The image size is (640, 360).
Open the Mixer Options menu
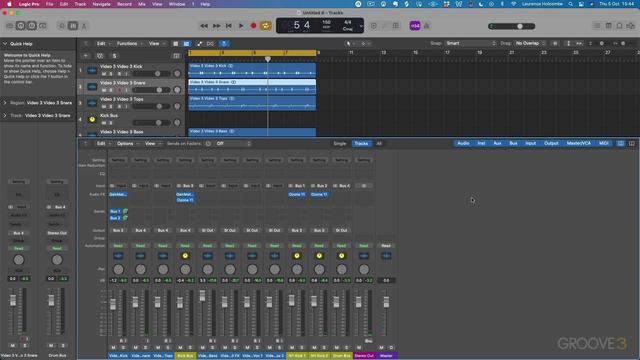(127, 144)
